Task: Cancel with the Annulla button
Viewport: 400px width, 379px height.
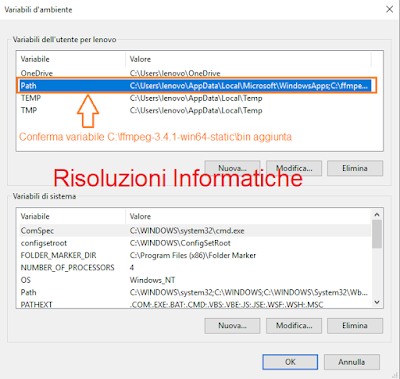Action: [352, 362]
